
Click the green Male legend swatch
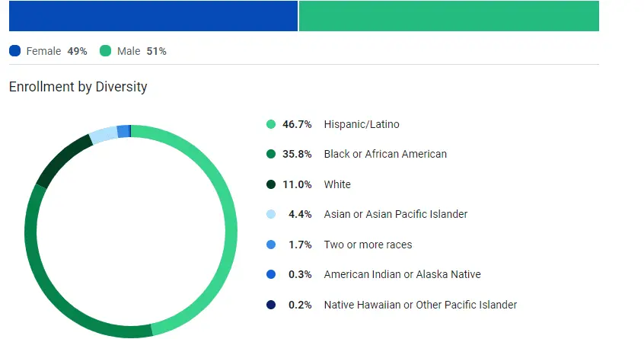(105, 51)
